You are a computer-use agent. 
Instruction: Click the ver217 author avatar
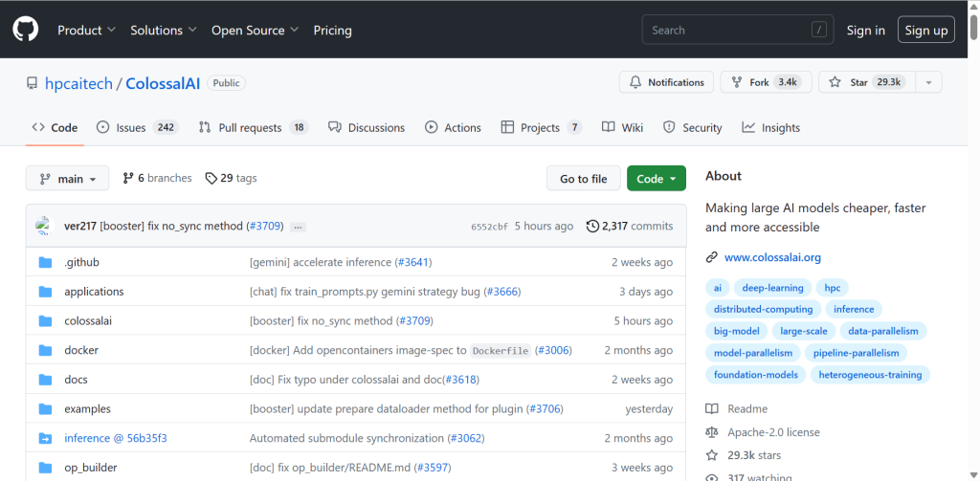point(43,227)
